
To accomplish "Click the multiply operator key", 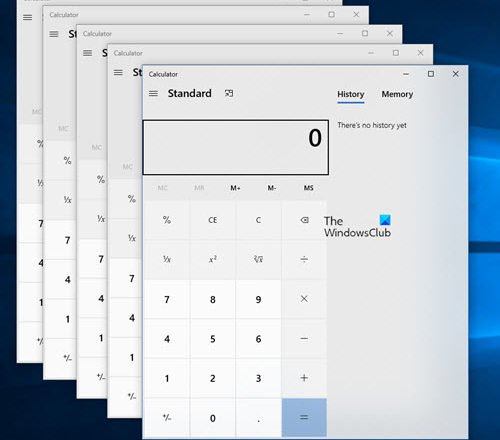I will click(304, 299).
